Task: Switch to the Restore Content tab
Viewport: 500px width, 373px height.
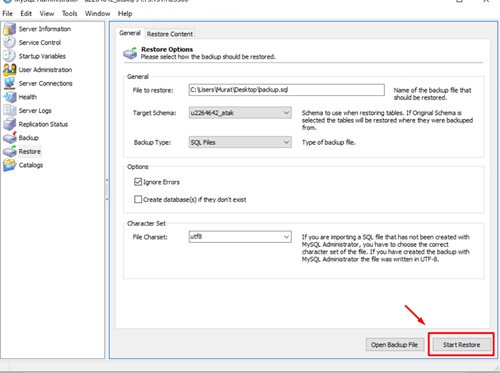Action: [x=170, y=34]
